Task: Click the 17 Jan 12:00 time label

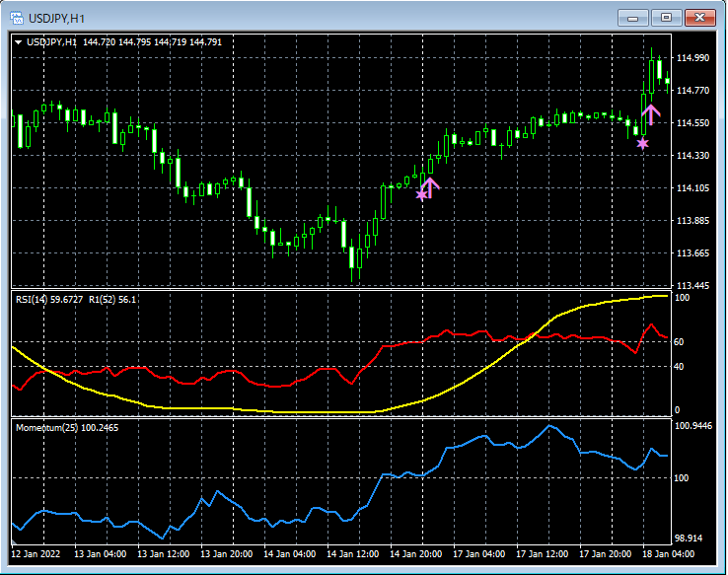Action: point(542,554)
